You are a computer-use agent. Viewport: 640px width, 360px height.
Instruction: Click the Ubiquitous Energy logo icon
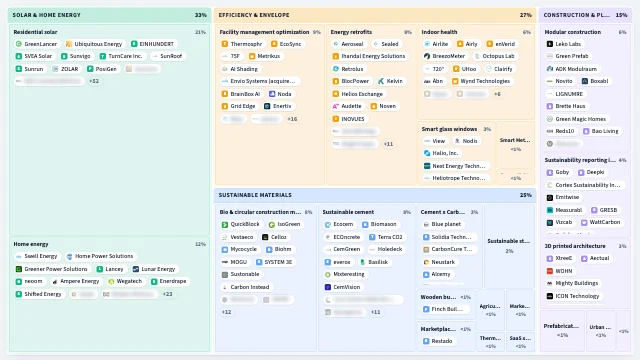[69, 44]
